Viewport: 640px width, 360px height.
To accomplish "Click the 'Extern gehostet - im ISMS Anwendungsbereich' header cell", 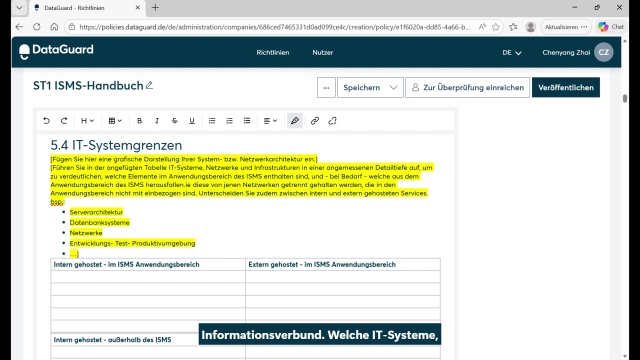I will (x=343, y=264).
